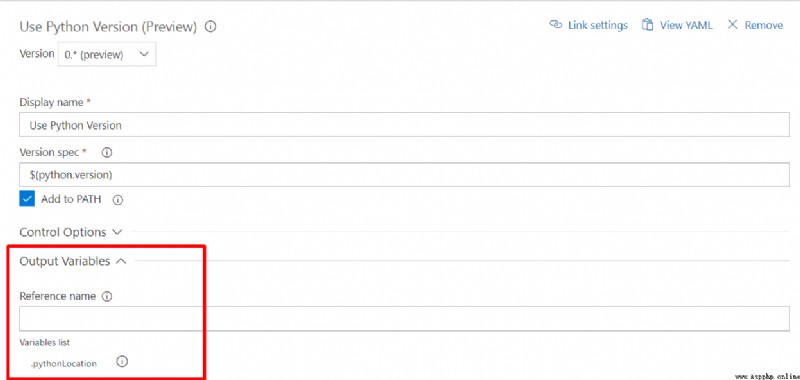Click the Remove X icon
The image size is (800, 380).
(733, 24)
